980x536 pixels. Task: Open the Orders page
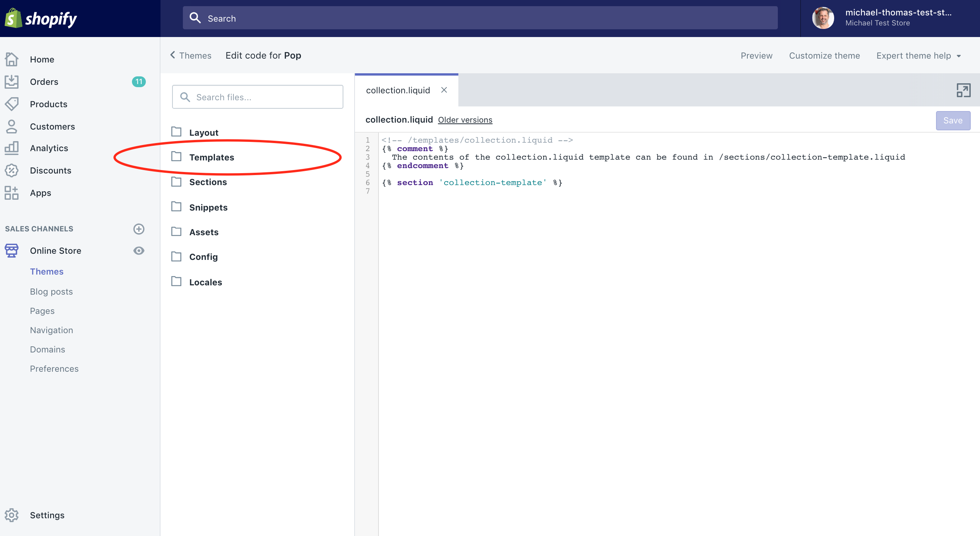44,82
